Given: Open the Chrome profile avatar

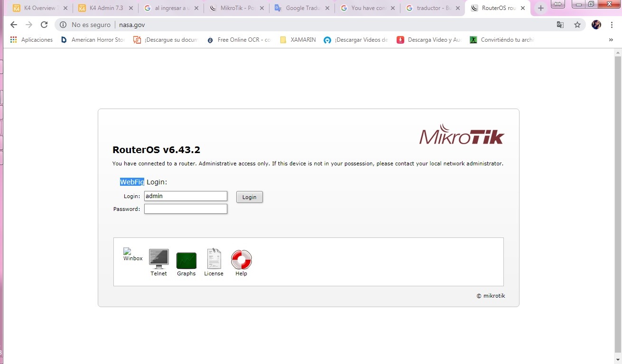Looking at the screenshot, I should 596,24.
